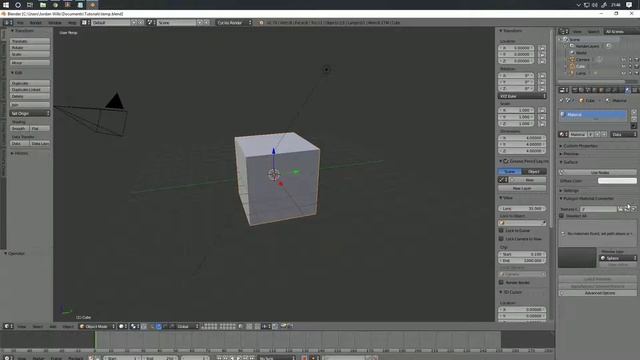Click the Duplicate button
Image resolution: width=640 pixels, height=360 pixels.
(x=30, y=83)
